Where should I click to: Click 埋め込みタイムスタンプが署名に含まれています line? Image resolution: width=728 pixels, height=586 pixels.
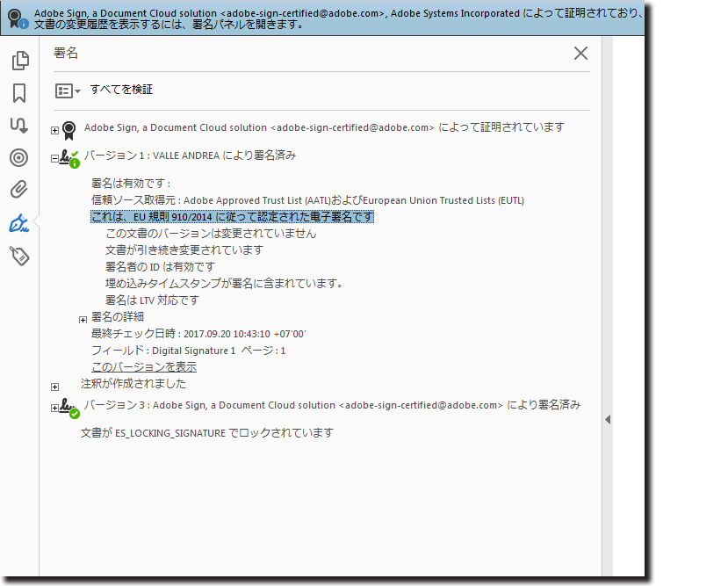(x=224, y=283)
